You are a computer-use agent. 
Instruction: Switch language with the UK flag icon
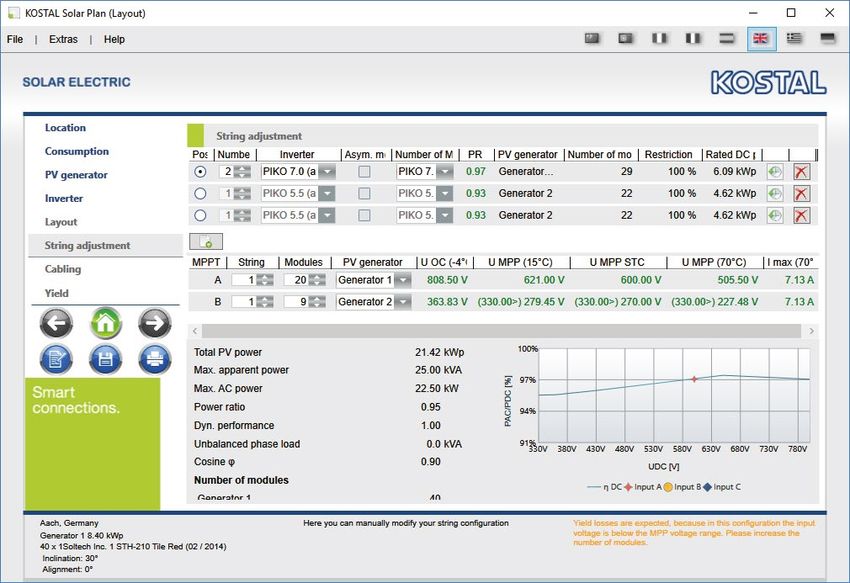(x=761, y=39)
